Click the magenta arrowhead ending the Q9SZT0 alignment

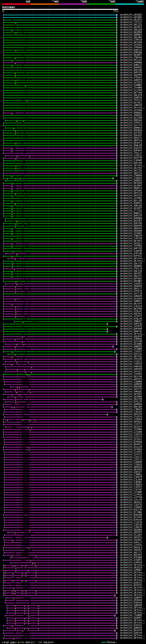pyautogui.click(x=108, y=538)
